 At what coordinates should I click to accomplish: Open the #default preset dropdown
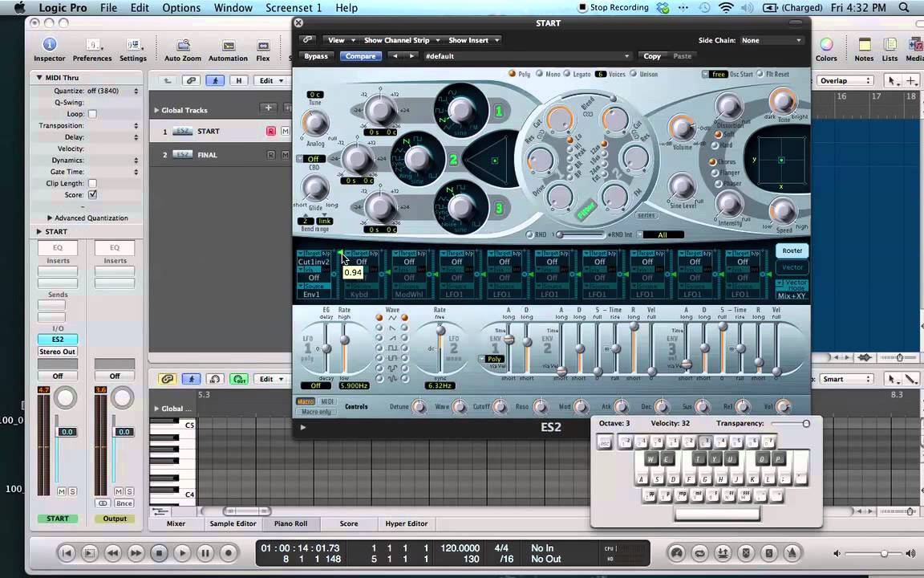click(x=526, y=56)
